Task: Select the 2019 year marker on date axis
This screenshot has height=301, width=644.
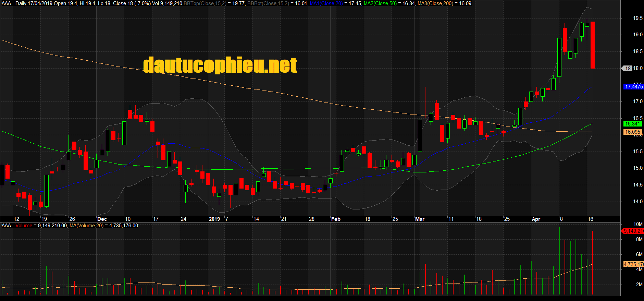Action: (214, 219)
